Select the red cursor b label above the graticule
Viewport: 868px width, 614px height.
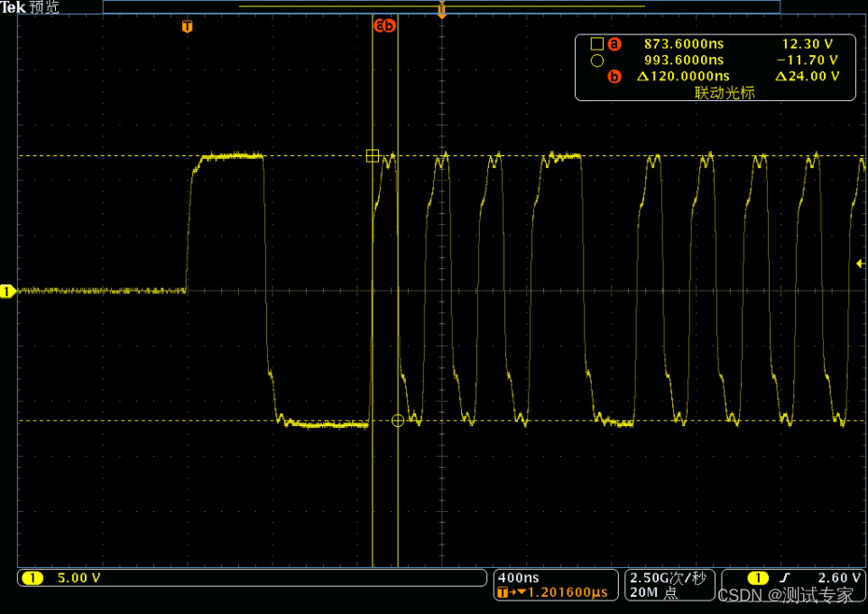pos(390,25)
